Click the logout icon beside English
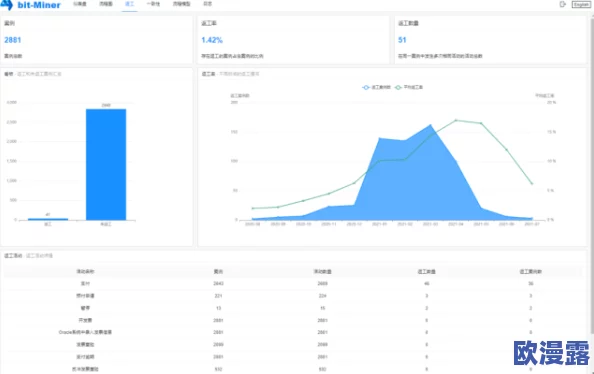 coord(563,4)
